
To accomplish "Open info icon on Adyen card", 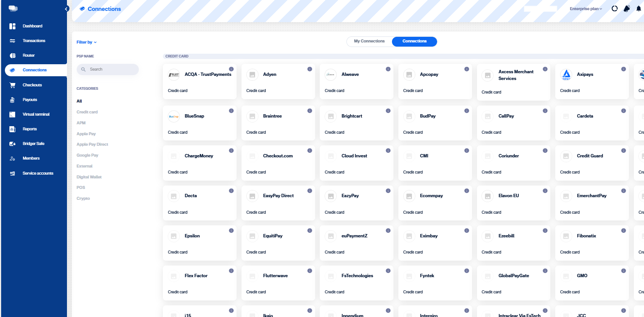I will (x=310, y=69).
